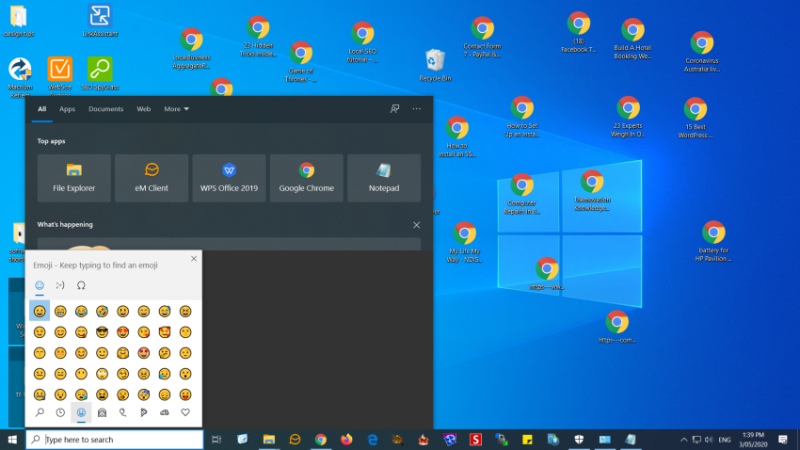Open the red S app on taskbar
800x450 pixels.
pos(476,439)
